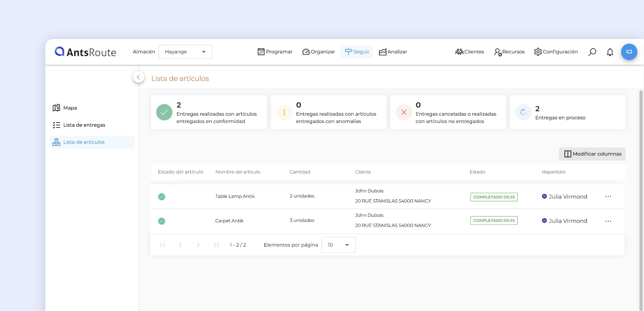
Task: Click the search magnifier icon
Action: coord(592,52)
